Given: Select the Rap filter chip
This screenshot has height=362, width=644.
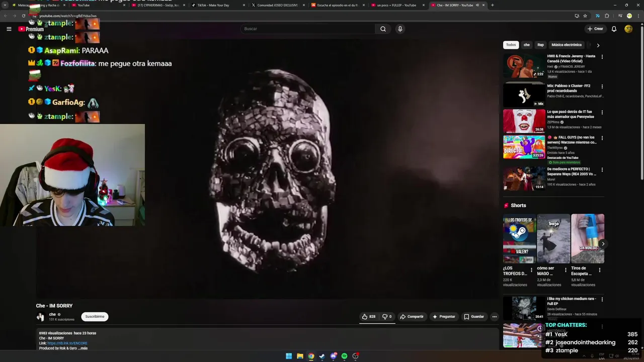Looking at the screenshot, I should 540,45.
